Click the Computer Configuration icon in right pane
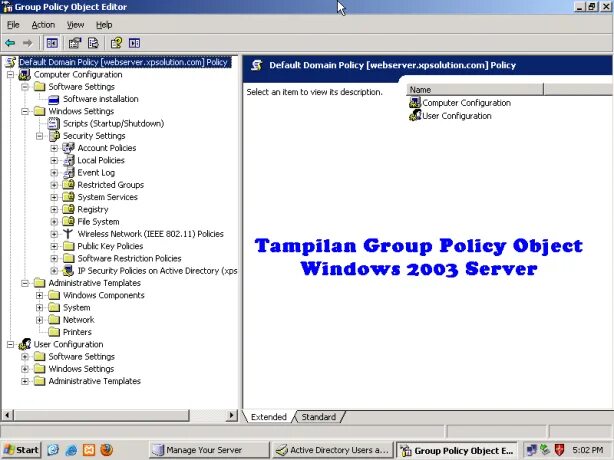Image resolution: width=614 pixels, height=460 pixels. pos(414,103)
